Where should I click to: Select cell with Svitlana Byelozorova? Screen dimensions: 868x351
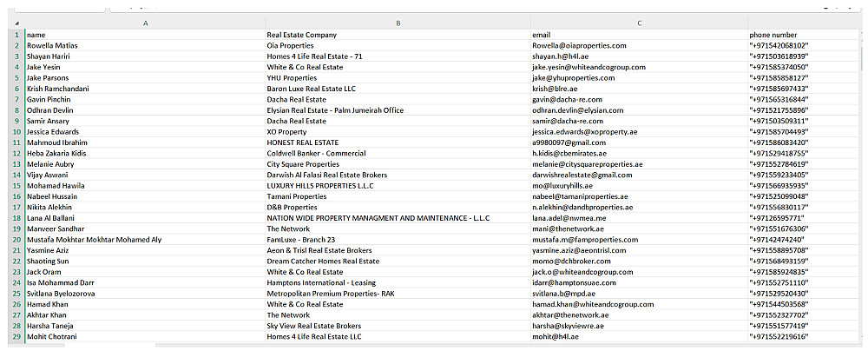point(145,294)
